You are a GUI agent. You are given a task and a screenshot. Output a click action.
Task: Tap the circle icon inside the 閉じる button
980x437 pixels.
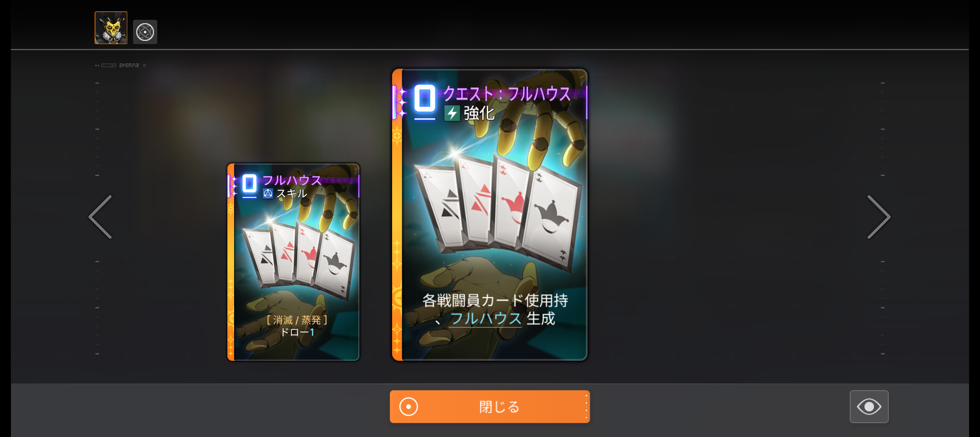(x=408, y=407)
